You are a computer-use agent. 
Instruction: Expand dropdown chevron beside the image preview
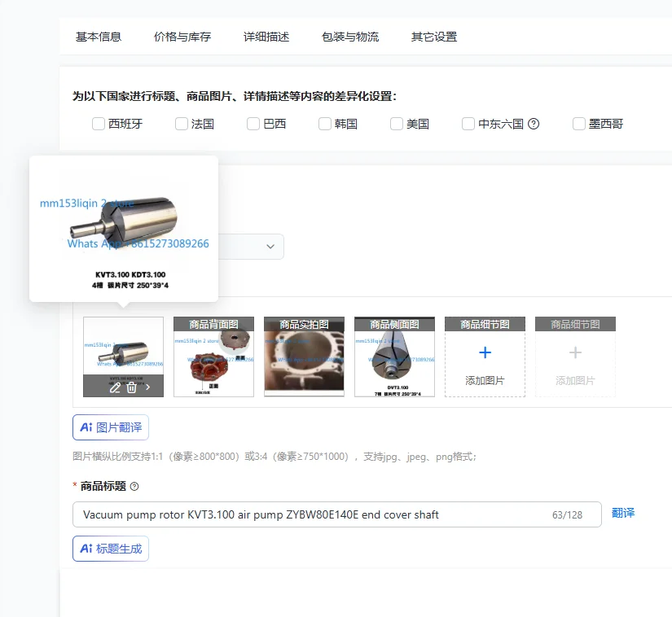click(270, 246)
